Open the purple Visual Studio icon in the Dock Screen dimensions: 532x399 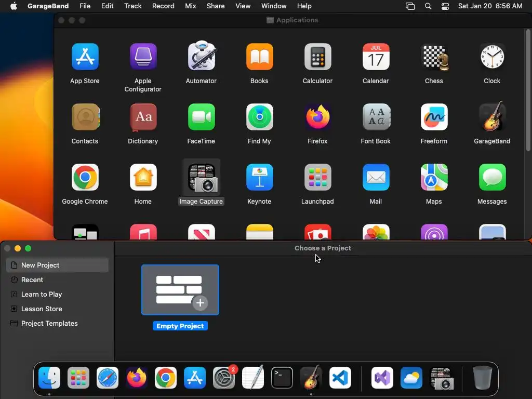point(382,377)
